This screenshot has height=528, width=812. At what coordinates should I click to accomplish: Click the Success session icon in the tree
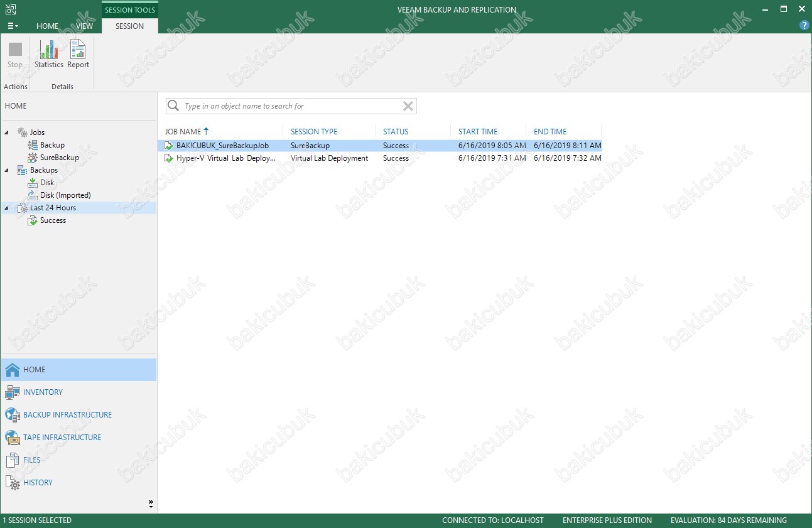point(33,220)
